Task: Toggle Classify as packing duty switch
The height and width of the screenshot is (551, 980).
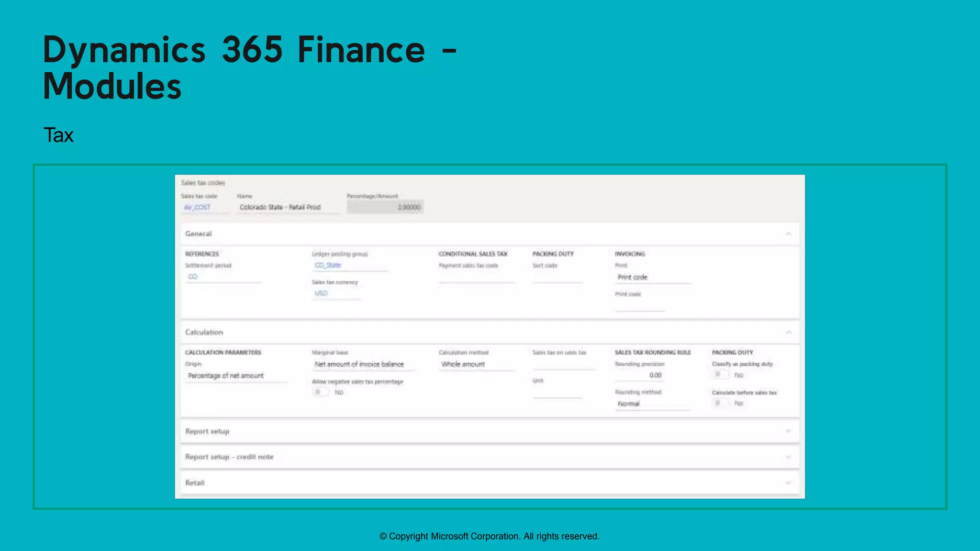Action: click(x=720, y=375)
